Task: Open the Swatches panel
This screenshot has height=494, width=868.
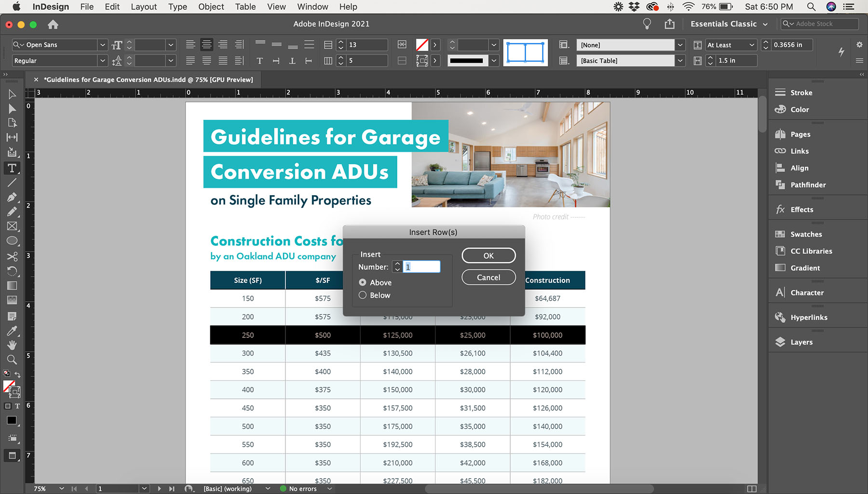Action: (805, 234)
